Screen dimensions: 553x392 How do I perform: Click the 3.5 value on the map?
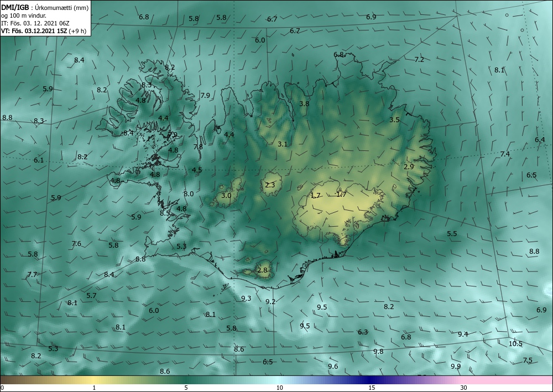(394, 120)
